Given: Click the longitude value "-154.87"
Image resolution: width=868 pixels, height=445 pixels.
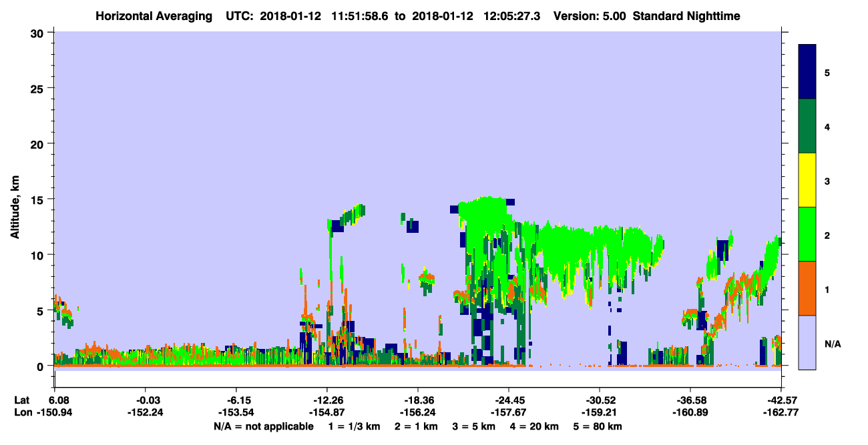Looking at the screenshot, I should [327, 412].
